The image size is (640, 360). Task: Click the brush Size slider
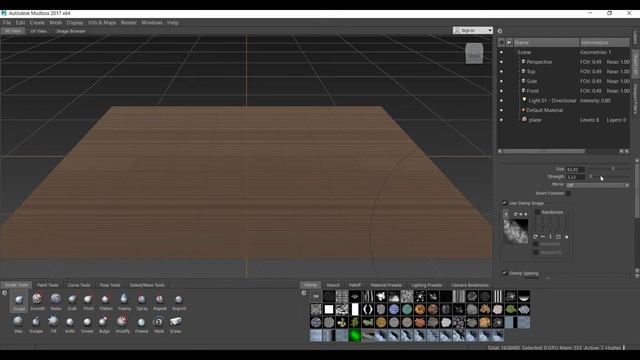[608, 169]
